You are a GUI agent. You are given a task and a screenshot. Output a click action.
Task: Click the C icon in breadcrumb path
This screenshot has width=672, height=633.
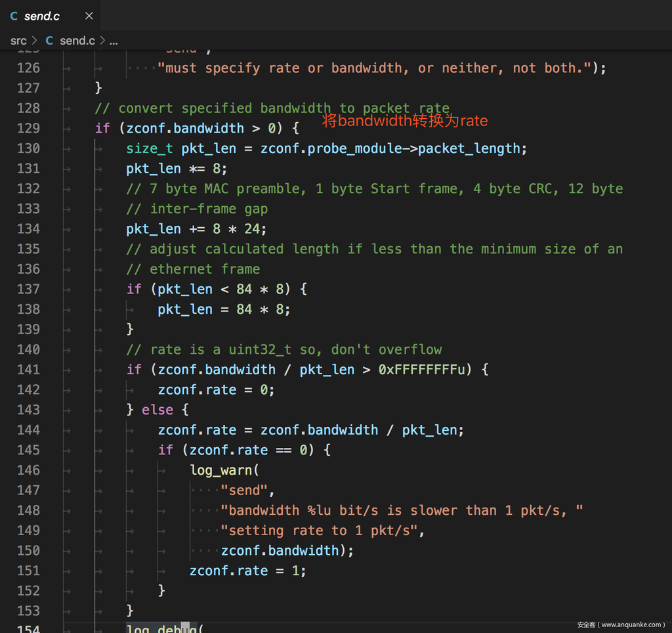pyautogui.click(x=49, y=41)
